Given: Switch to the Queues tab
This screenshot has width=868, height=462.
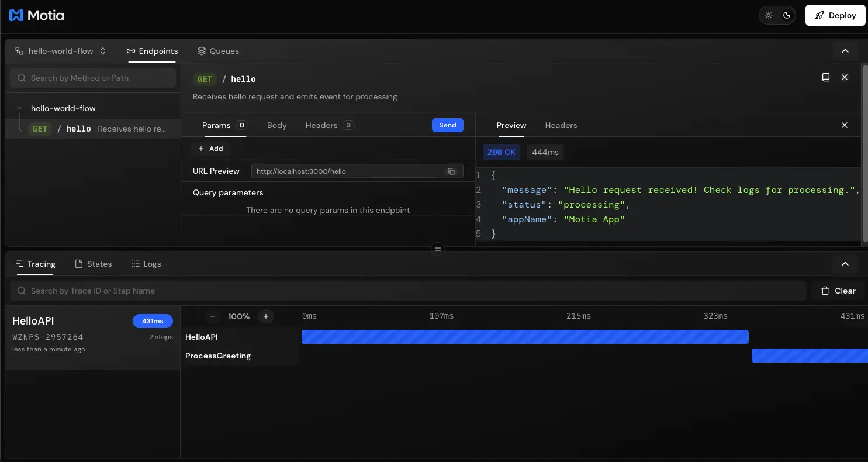Looking at the screenshot, I should [x=218, y=51].
